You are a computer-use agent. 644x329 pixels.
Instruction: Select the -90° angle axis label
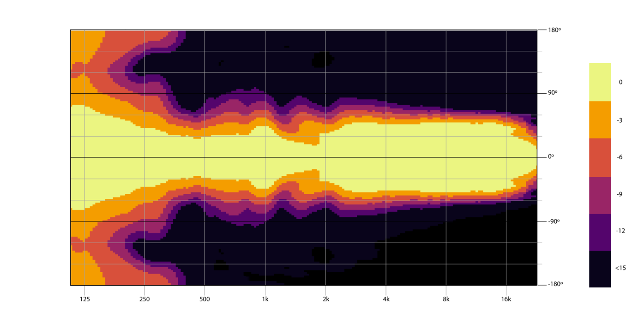554,221
